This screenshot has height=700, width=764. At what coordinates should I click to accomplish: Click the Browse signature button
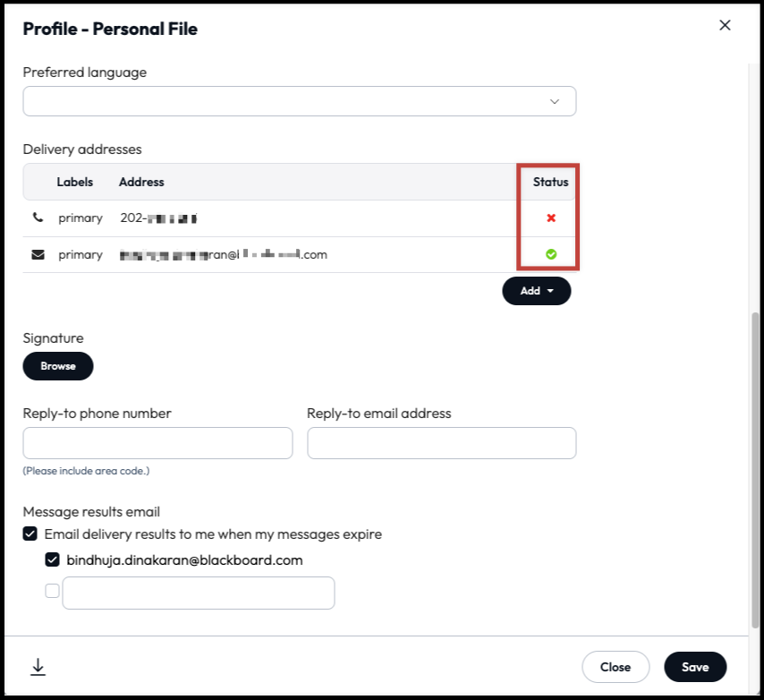tap(58, 366)
